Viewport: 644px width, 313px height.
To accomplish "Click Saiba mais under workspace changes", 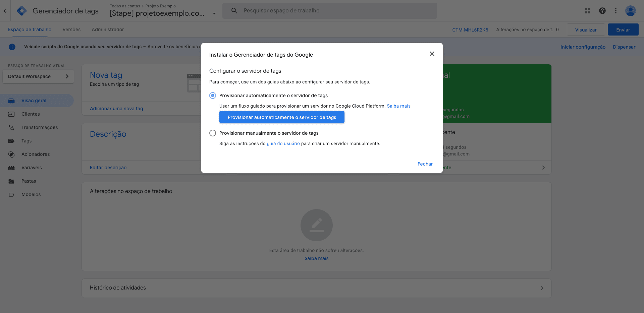I will [x=317, y=258].
